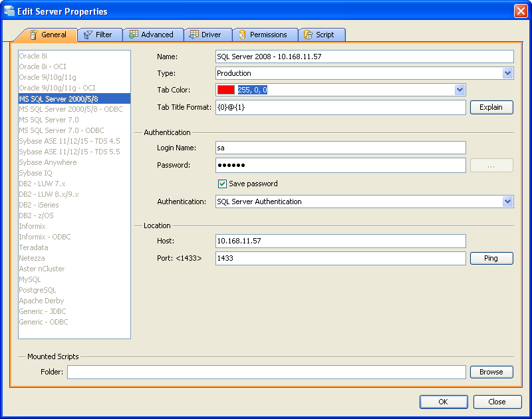Click the General tab icon
The width and height of the screenshot is (532, 419).
34,35
